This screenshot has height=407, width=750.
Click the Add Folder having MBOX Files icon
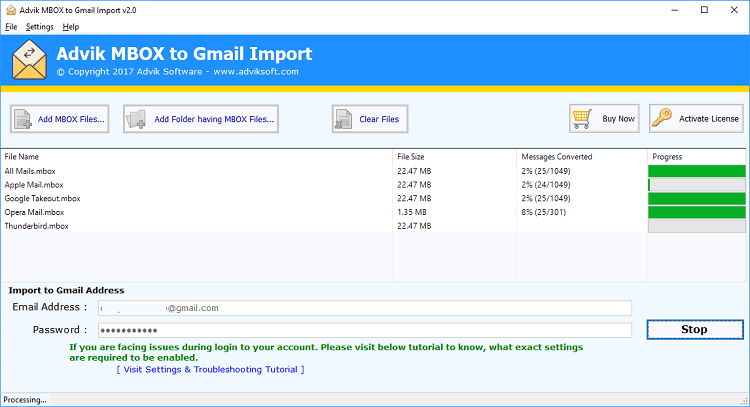(136, 119)
